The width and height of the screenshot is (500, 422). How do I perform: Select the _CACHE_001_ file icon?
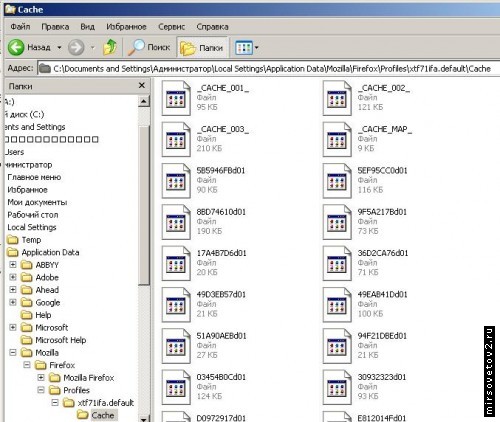coord(176,98)
